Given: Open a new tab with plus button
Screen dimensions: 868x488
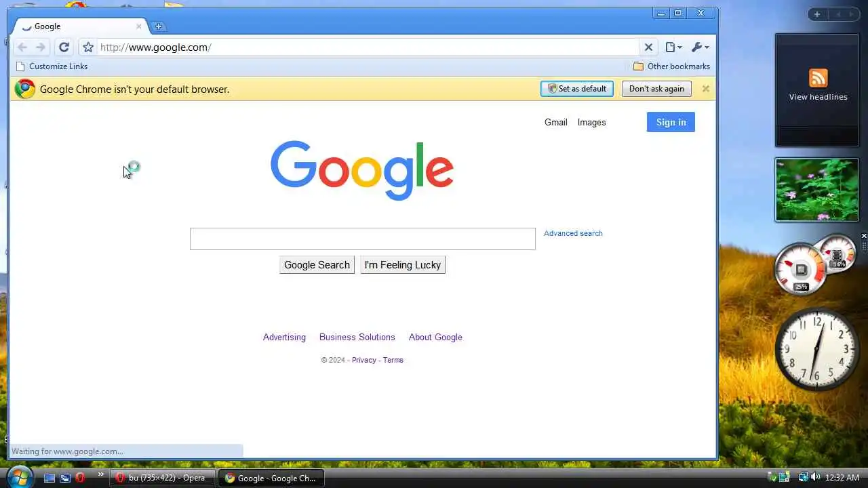Looking at the screenshot, I should pyautogui.click(x=159, y=26).
